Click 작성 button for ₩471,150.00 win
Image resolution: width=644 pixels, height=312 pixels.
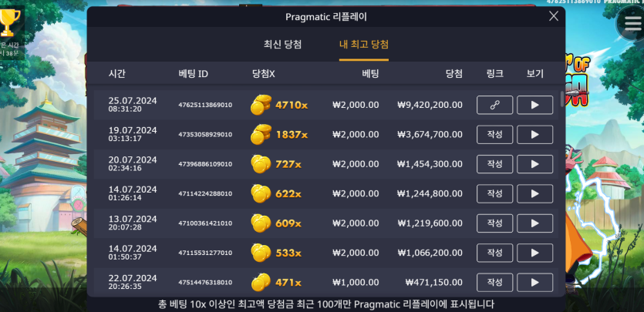pyautogui.click(x=494, y=282)
